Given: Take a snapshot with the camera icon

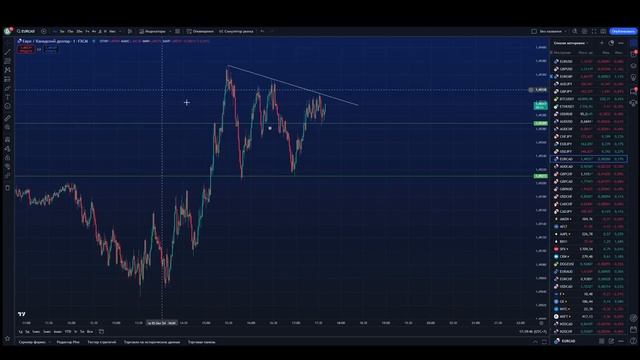Looking at the screenshot, I should click(x=603, y=31).
